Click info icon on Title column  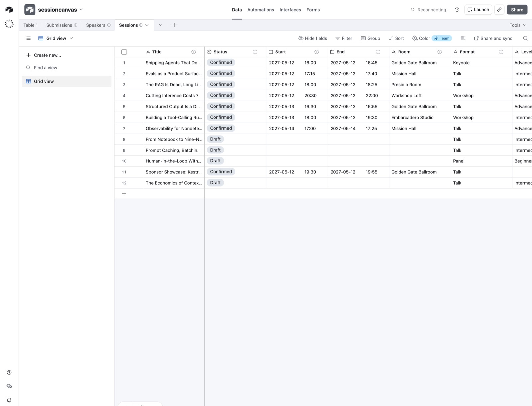click(x=194, y=52)
